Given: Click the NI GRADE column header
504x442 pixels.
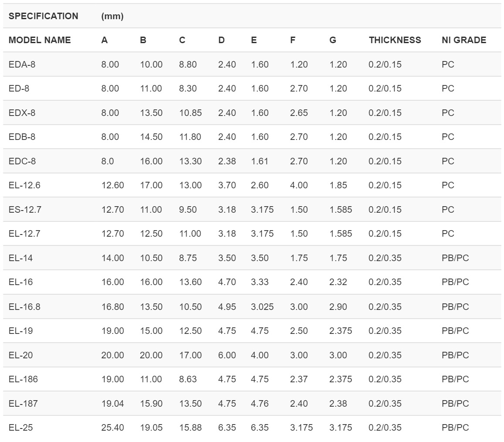Looking at the screenshot, I should click(463, 40).
